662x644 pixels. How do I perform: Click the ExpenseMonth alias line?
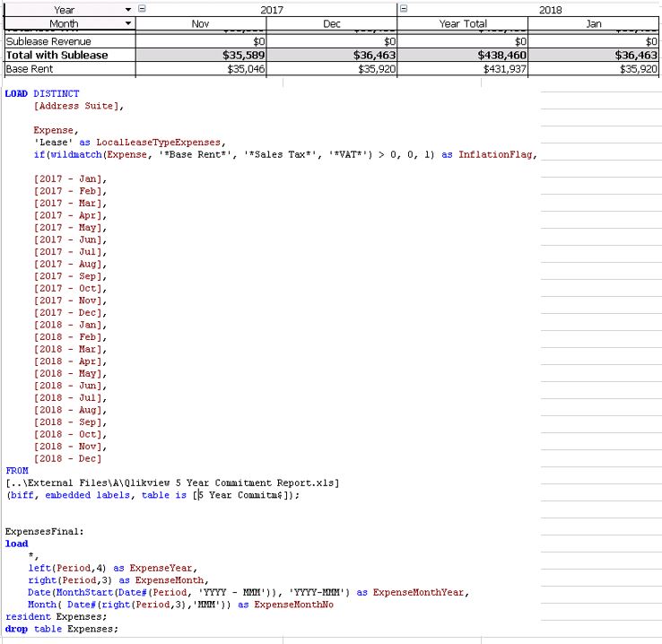pos(118,580)
